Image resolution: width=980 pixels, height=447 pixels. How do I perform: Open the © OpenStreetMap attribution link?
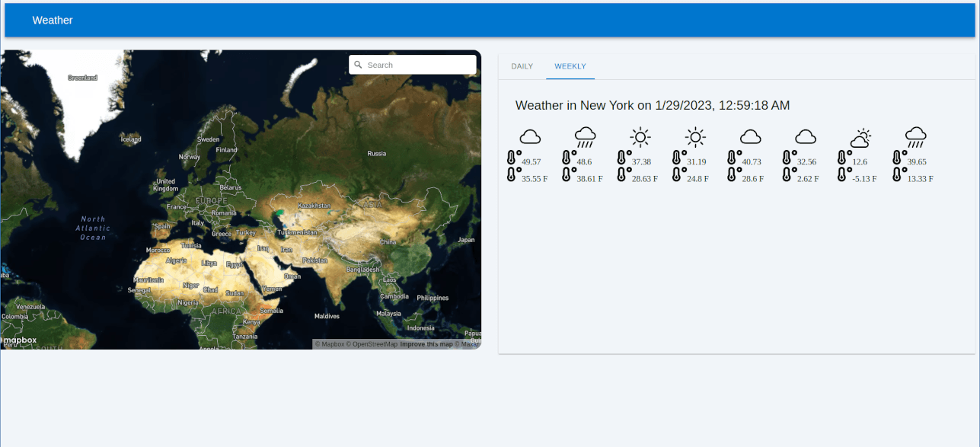tap(372, 344)
